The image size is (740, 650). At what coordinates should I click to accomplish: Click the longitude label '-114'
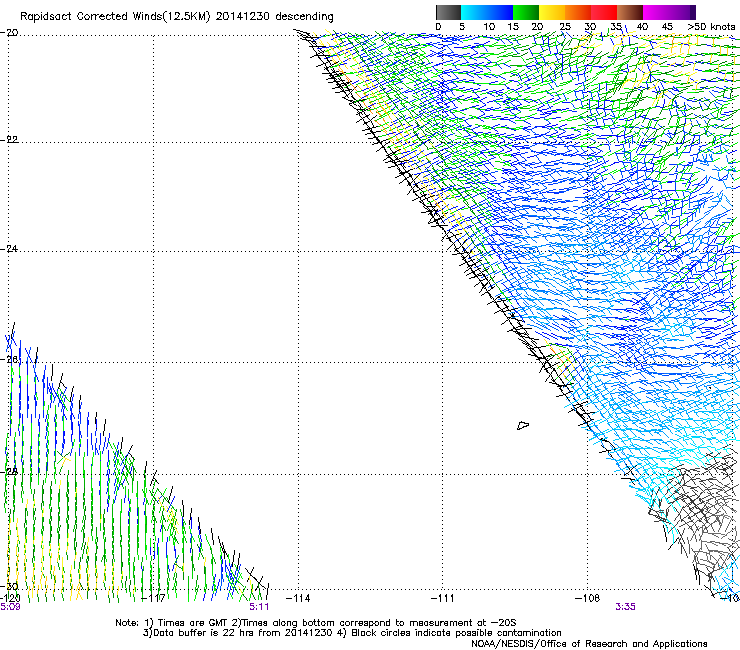pos(298,599)
